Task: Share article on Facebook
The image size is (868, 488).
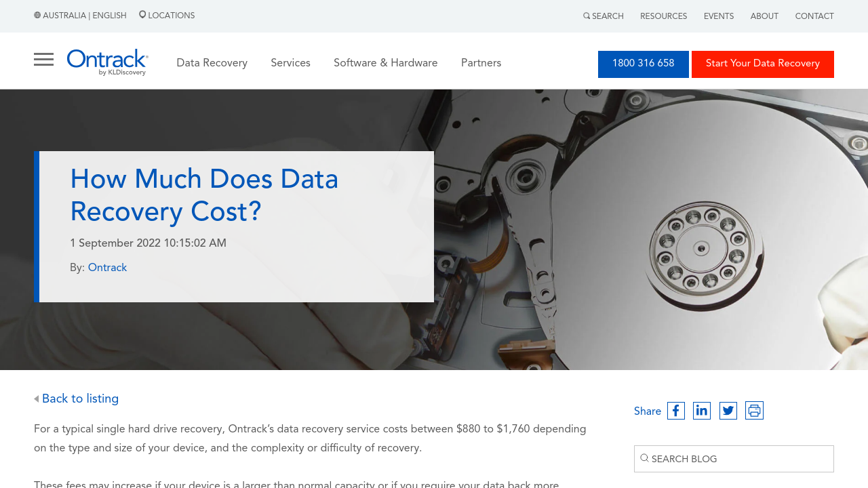Action: [x=675, y=411]
